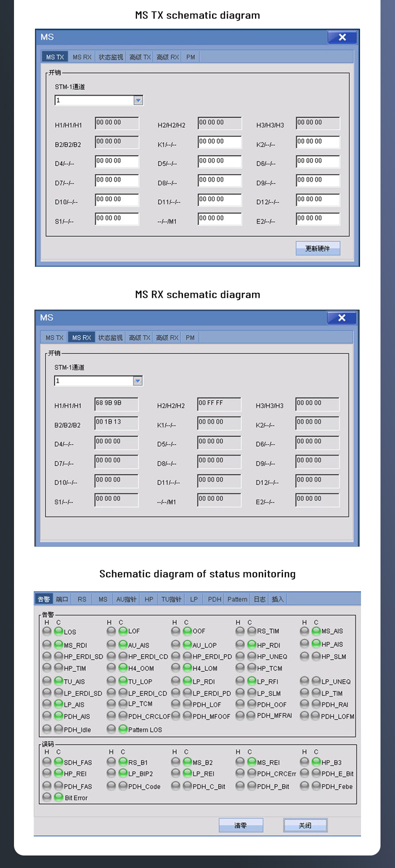Open the 状态监视 tab in MS RX window
This screenshot has width=395, height=868.
point(110,337)
